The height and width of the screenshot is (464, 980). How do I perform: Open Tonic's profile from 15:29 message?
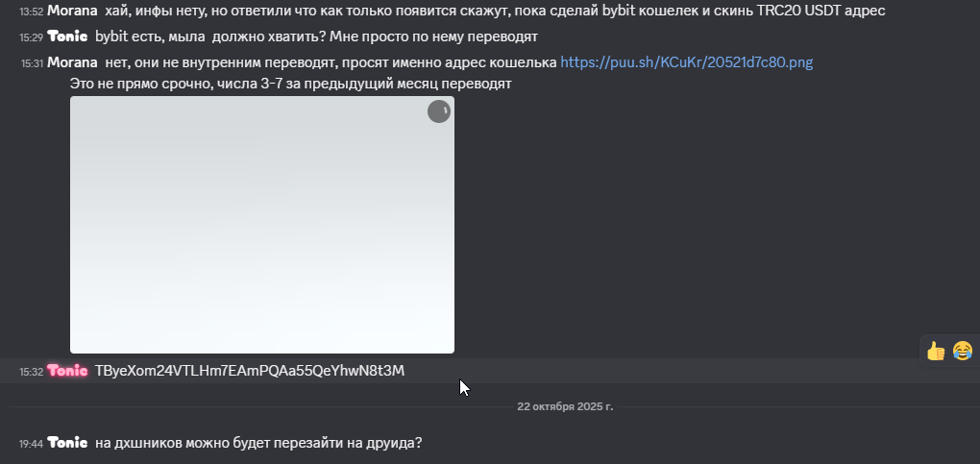click(67, 37)
